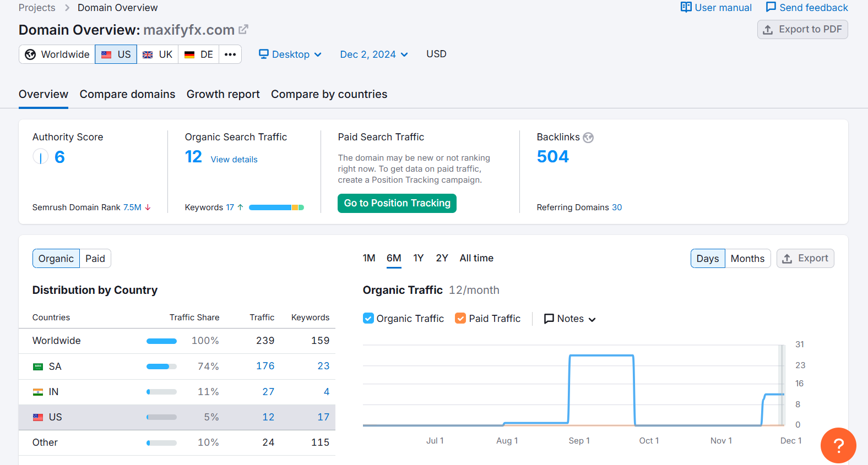Screen dimensions: 868x465
Task: Open the Overview tab
Action: (x=44, y=94)
